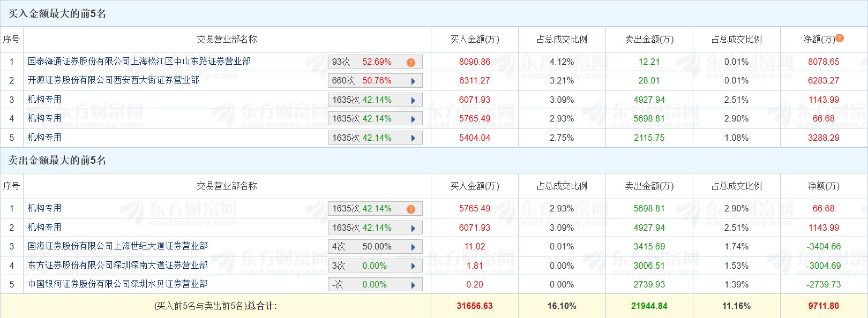This screenshot has height=318, width=868.
Task: Click orange question icon in first sell-table row
Action: 411,209
